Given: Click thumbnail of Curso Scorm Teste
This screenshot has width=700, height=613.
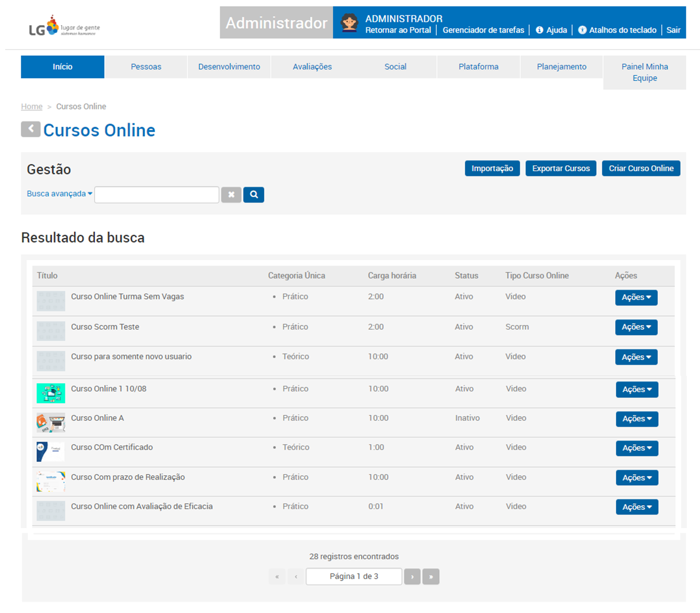Looking at the screenshot, I should pyautogui.click(x=51, y=331).
